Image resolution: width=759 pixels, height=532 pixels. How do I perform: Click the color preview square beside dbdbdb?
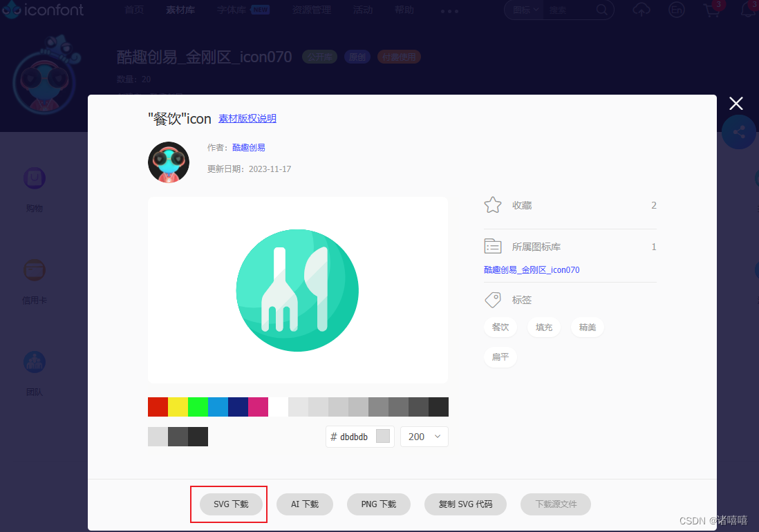click(383, 436)
